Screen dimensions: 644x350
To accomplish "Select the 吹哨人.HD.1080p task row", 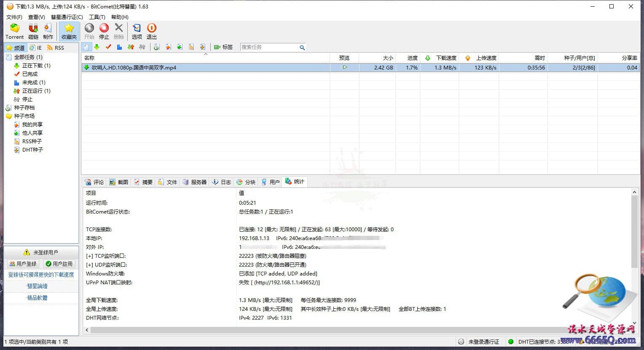I will [361, 67].
